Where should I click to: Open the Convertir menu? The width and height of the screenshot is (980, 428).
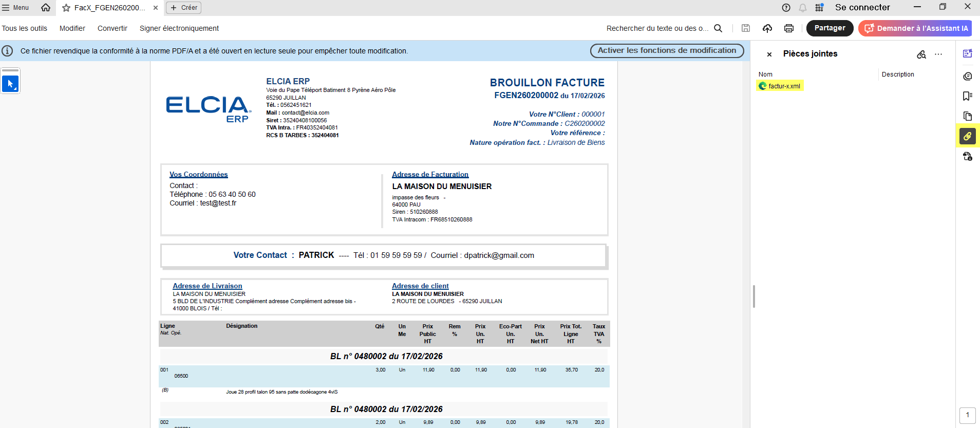112,28
